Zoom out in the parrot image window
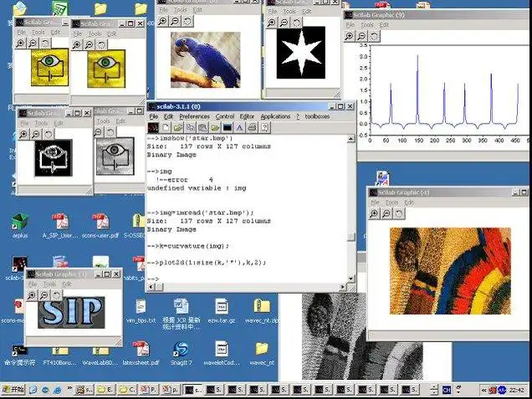This screenshot has height=399, width=532. click(x=175, y=21)
